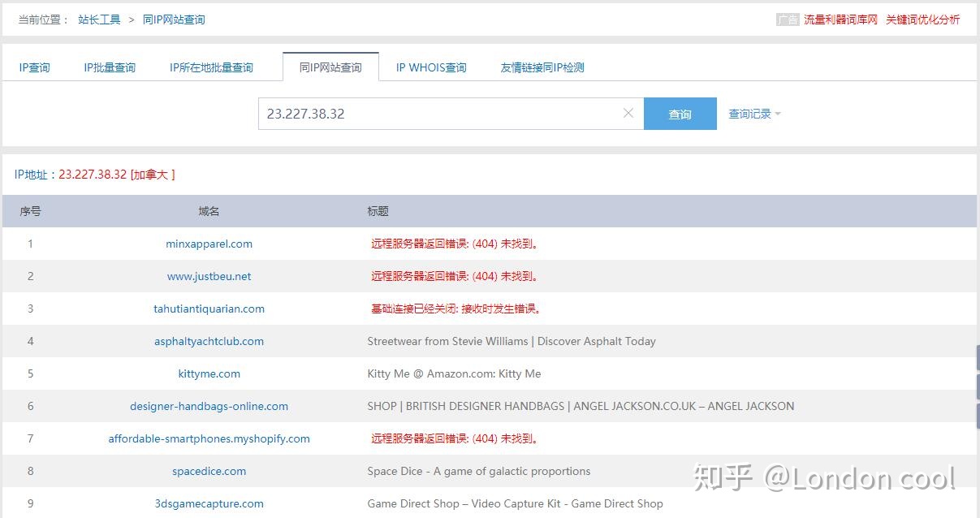
Task: Open the 流量利器词库网 ad link
Action: (840, 19)
